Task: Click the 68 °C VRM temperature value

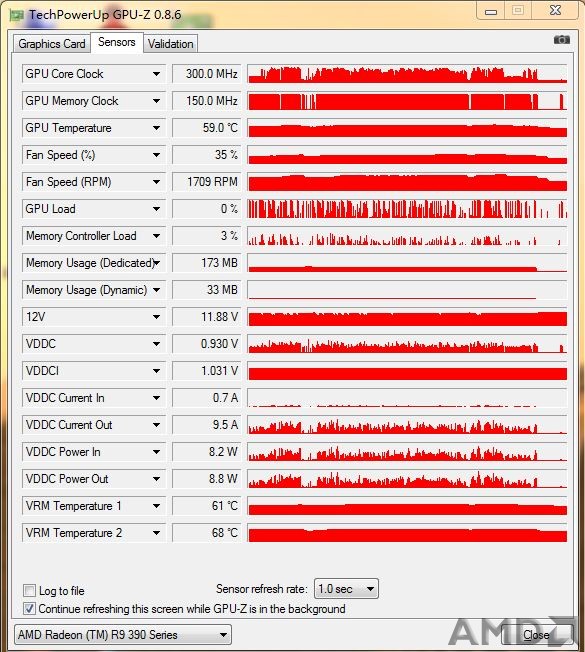Action: (x=207, y=533)
